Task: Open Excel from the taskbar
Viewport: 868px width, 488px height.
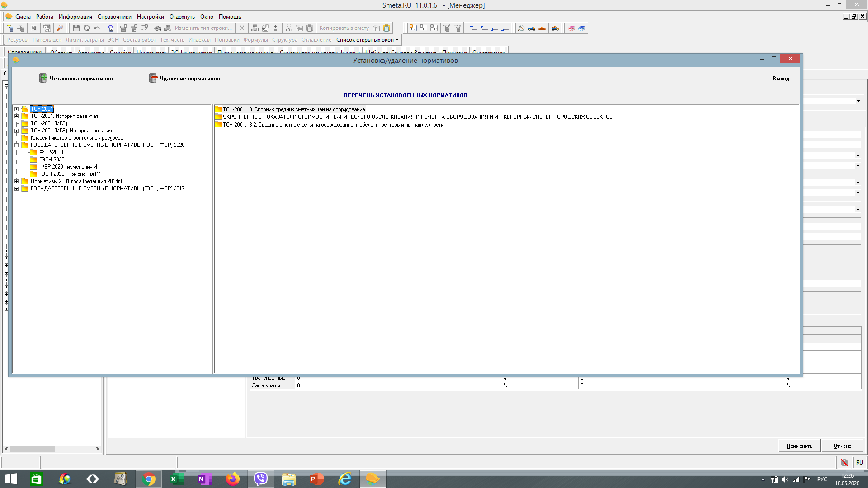Action: pos(177,479)
